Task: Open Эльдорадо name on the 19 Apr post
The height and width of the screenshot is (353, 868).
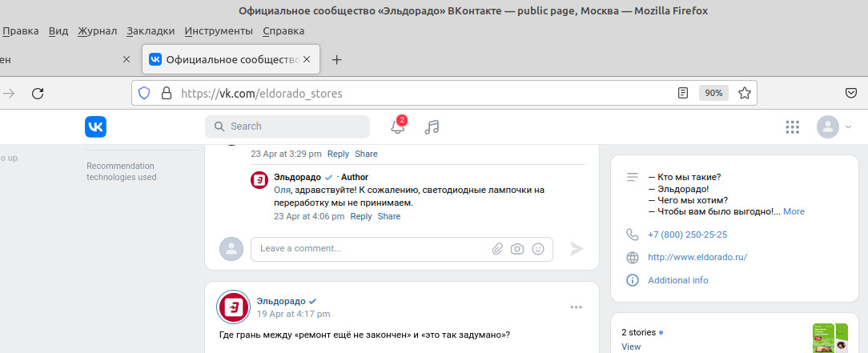Action: coord(281,301)
